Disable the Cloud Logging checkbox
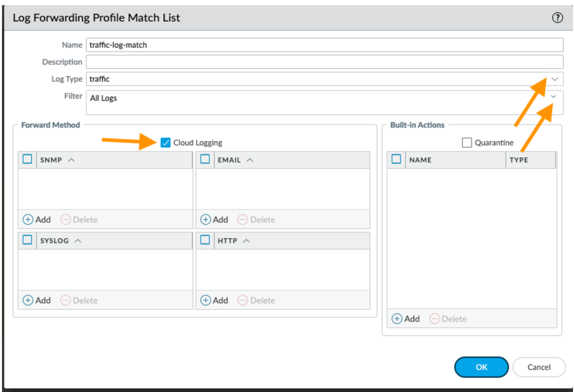 point(166,143)
